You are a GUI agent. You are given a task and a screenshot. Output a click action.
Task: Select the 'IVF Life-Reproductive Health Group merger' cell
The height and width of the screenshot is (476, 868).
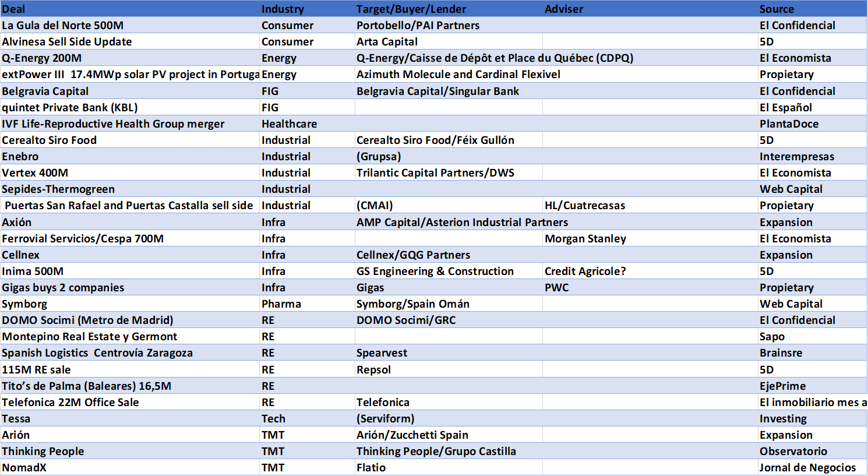130,124
